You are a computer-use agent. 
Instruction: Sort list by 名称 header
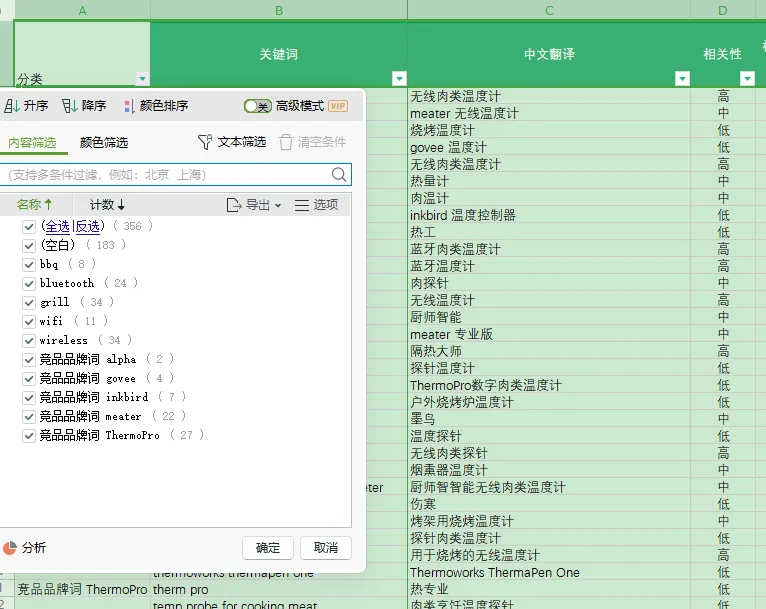(34, 205)
